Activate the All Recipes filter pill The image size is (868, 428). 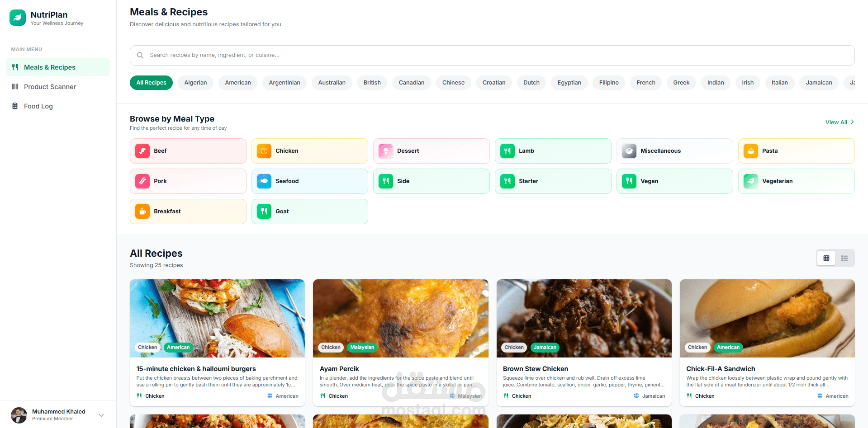coord(151,83)
